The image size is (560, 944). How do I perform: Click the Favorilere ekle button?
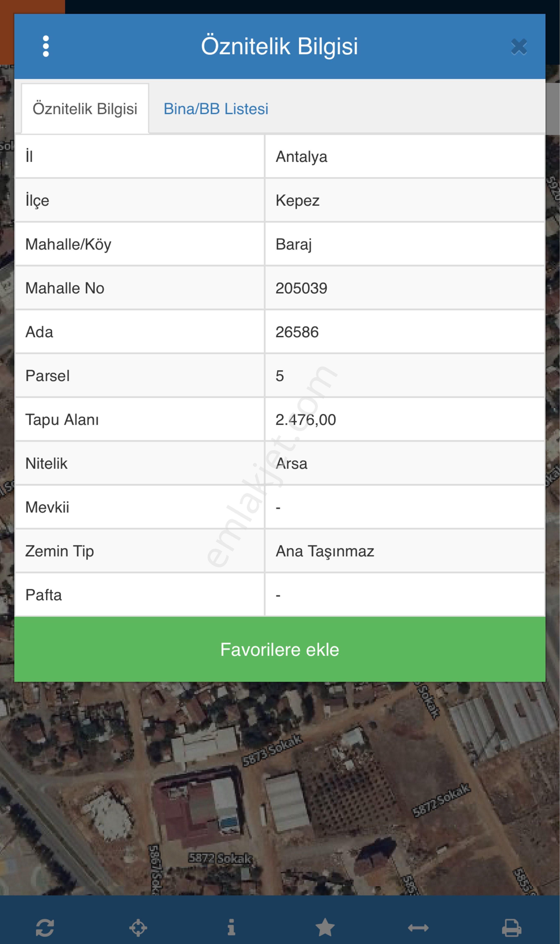(x=280, y=649)
